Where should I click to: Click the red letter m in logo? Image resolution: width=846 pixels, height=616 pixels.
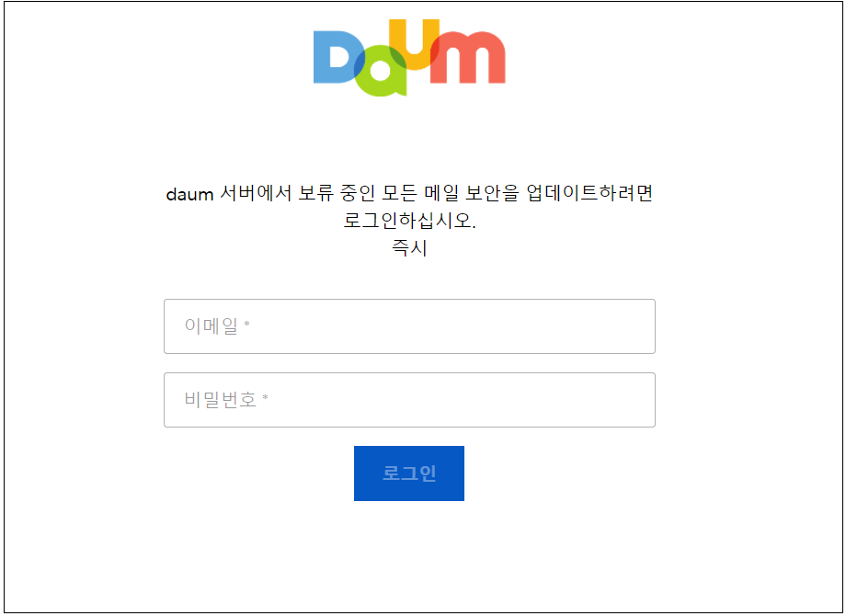(468, 57)
